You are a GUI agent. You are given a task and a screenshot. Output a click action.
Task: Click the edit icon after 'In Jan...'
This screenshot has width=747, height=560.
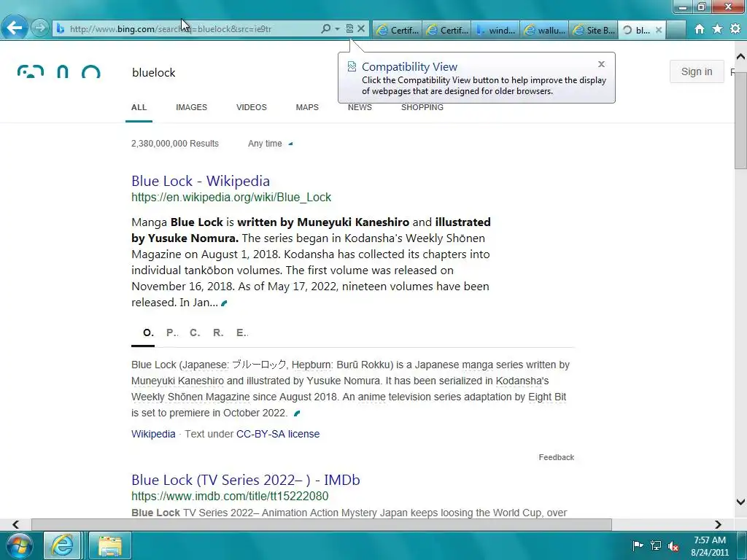[225, 303]
